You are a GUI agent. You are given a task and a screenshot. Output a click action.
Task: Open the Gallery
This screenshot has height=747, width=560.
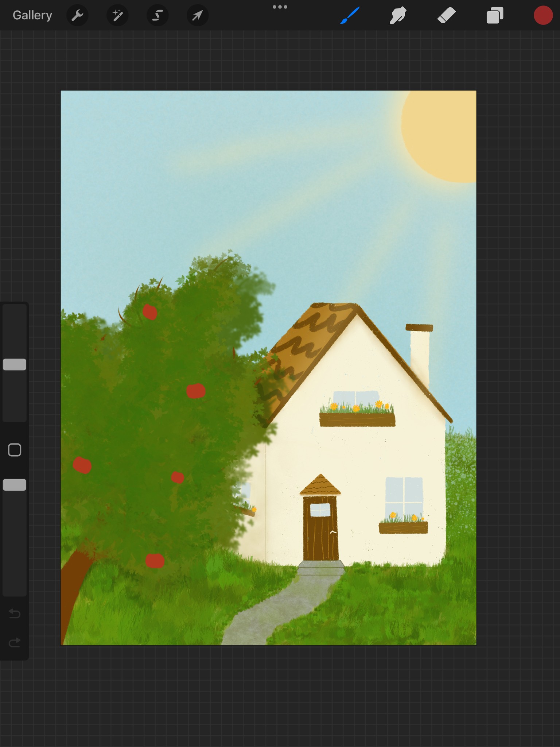pos(32,15)
